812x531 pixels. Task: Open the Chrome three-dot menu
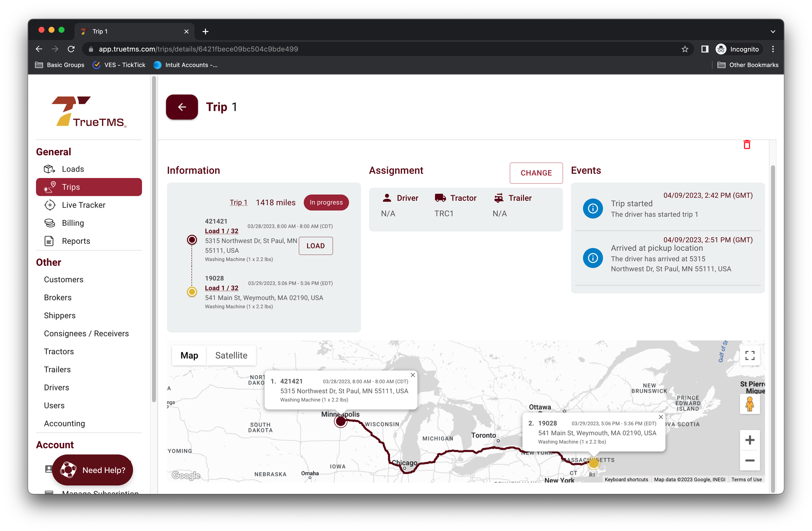coord(773,49)
